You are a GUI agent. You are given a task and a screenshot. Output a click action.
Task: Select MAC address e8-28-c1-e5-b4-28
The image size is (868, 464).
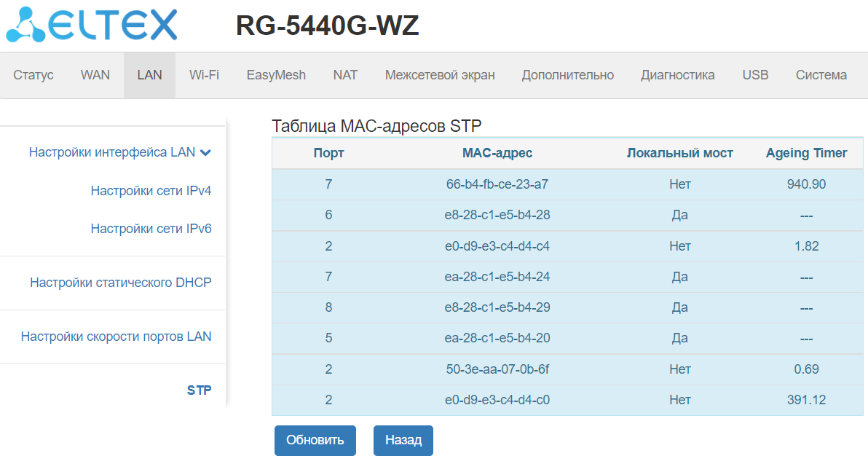point(497,215)
